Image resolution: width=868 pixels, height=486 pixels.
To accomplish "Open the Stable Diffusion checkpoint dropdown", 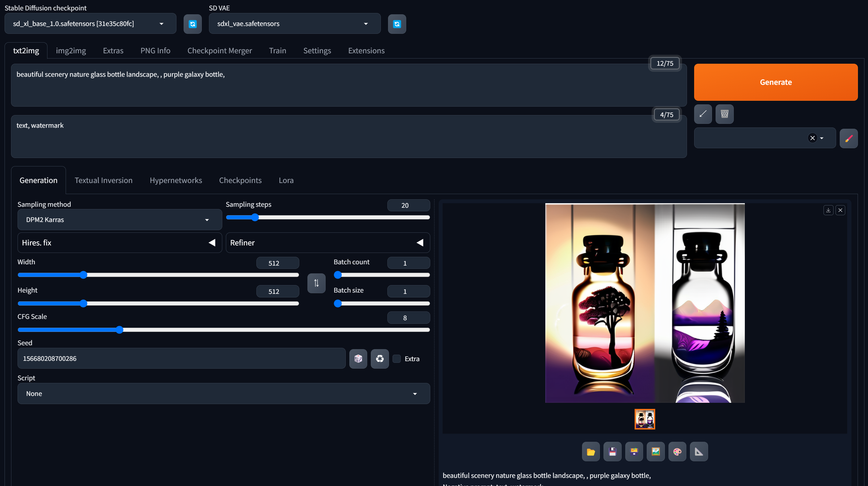I will [90, 24].
